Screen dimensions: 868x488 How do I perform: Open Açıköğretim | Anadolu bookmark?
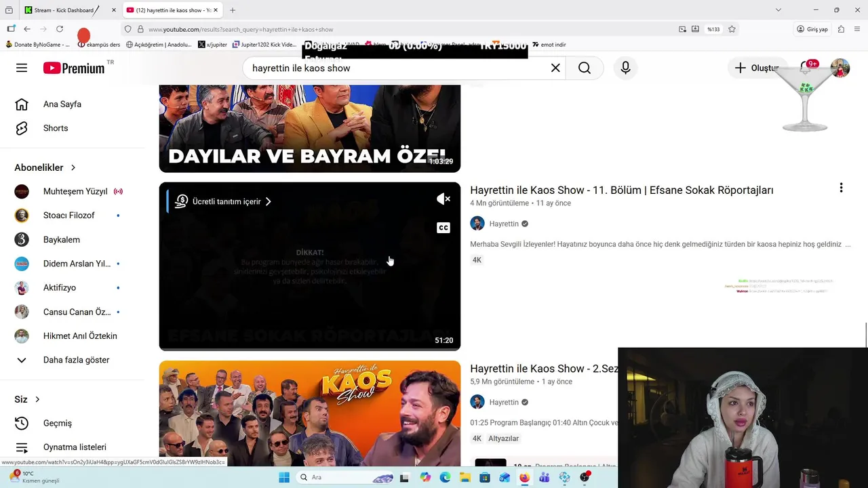(159, 45)
